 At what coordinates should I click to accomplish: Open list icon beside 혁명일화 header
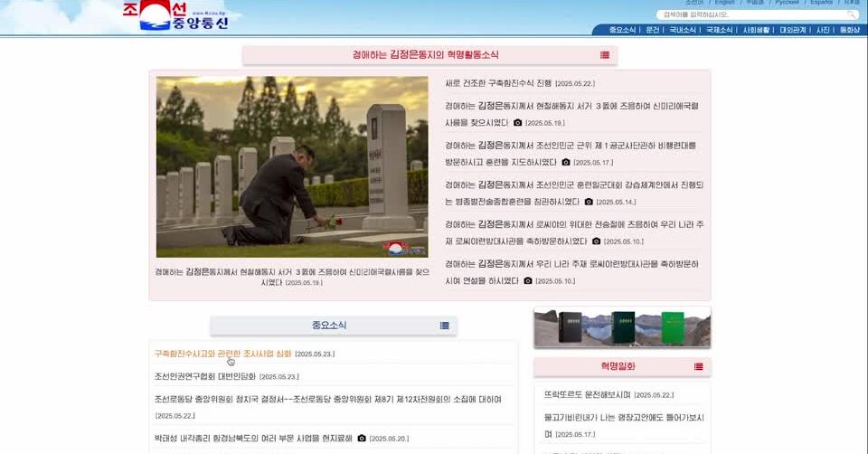click(x=699, y=367)
